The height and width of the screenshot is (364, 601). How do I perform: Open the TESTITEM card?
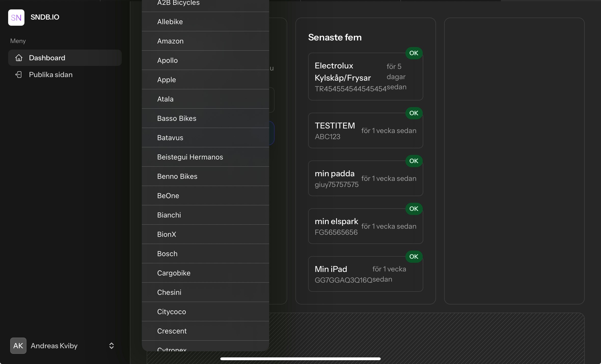[x=365, y=130]
